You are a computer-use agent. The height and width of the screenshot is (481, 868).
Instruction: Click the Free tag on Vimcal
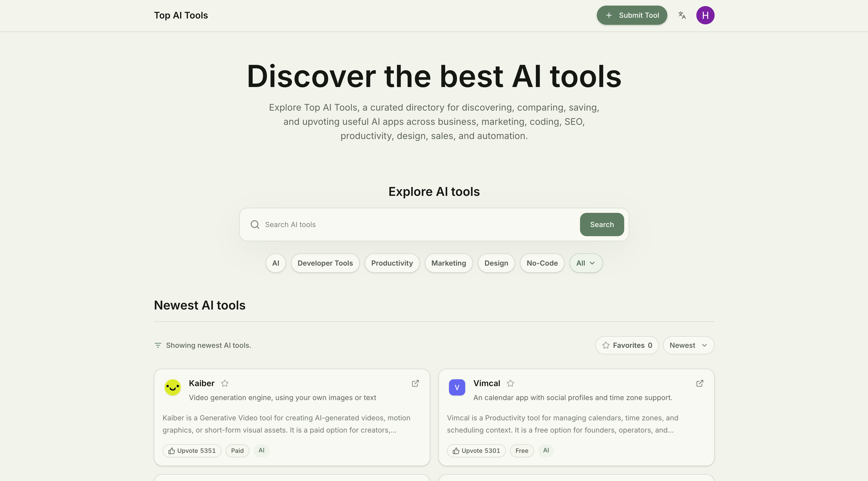tap(522, 451)
